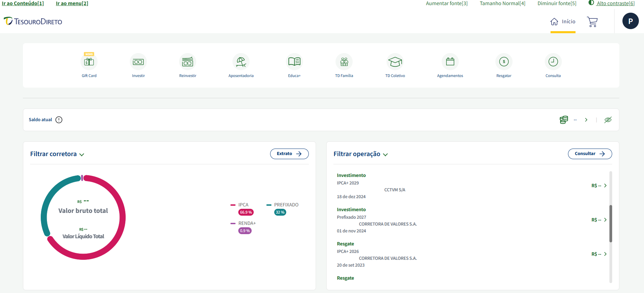Image resolution: width=644 pixels, height=293 pixels.
Task: Open the Aposentadoria umbrella icon
Action: 241,62
